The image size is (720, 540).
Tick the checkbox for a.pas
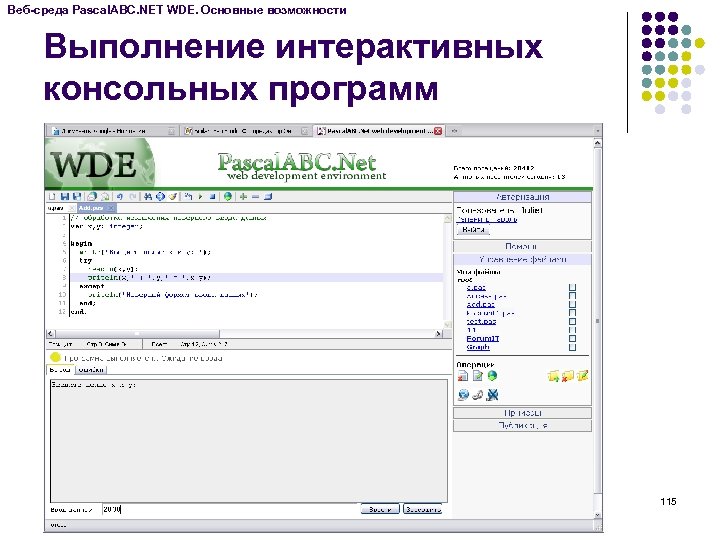point(573,287)
